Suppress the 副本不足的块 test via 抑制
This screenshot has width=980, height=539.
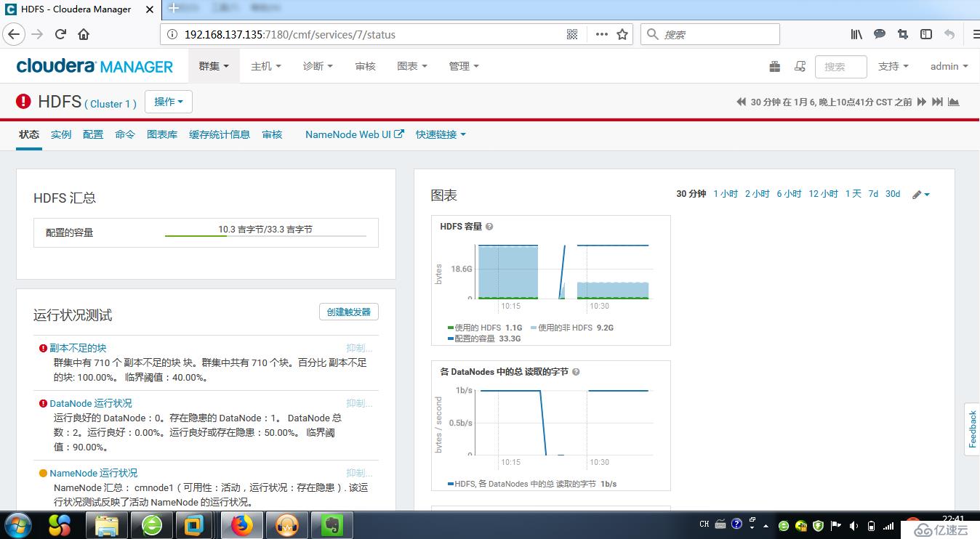coord(359,348)
